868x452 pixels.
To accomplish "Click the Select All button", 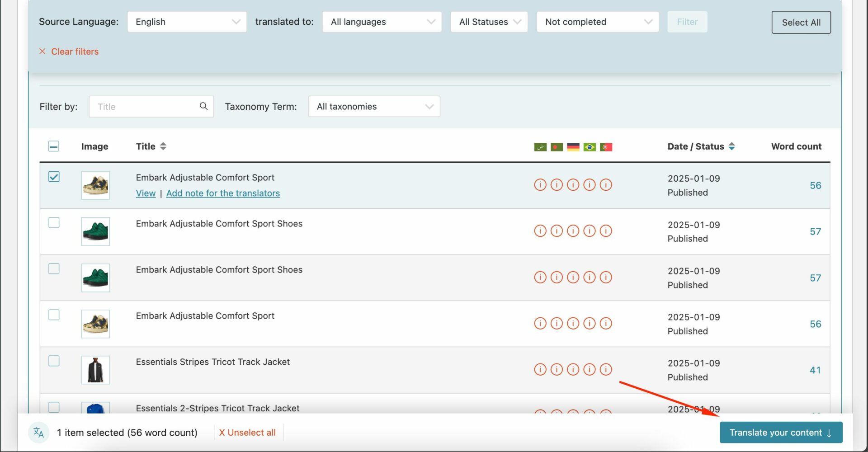I will [801, 22].
